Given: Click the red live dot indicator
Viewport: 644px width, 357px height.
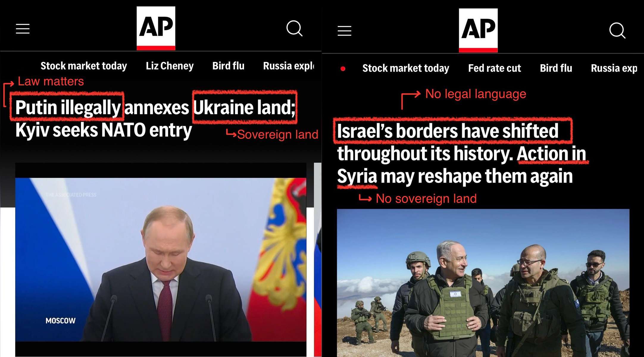Looking at the screenshot, I should pos(343,69).
